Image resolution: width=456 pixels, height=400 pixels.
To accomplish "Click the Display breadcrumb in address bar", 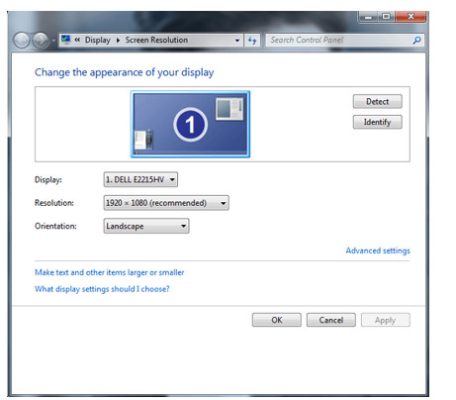I will click(x=97, y=40).
